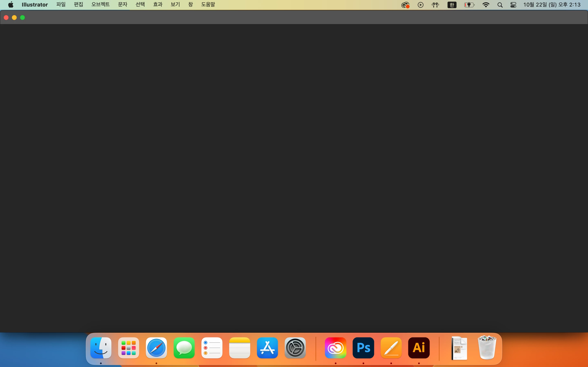Open the 오브젝트 menu
The image size is (588, 367).
pos(100,5)
